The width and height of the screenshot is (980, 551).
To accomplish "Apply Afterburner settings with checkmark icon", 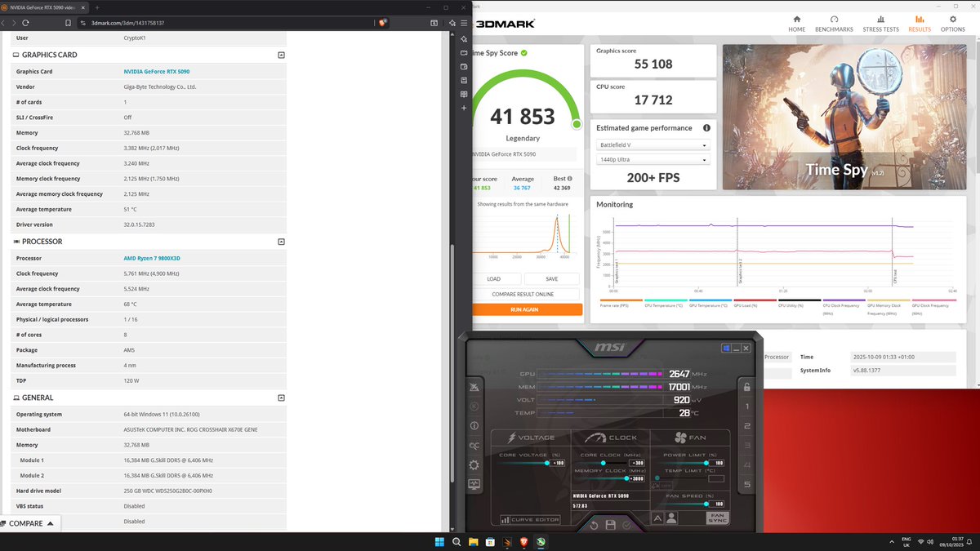I will tap(626, 525).
